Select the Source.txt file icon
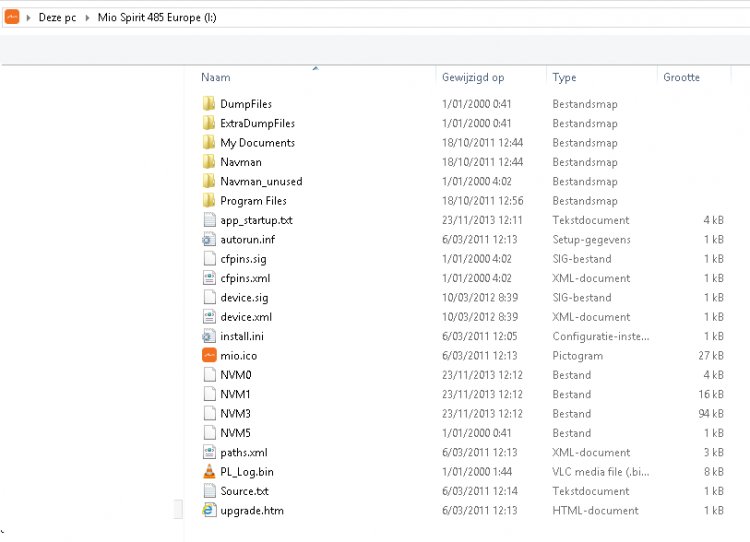This screenshot has height=542, width=750. pos(209,491)
